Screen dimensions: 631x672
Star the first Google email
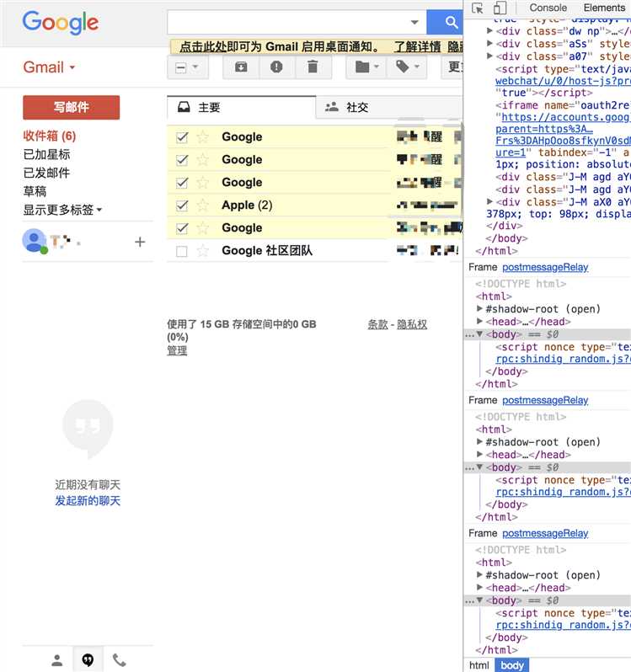(202, 137)
